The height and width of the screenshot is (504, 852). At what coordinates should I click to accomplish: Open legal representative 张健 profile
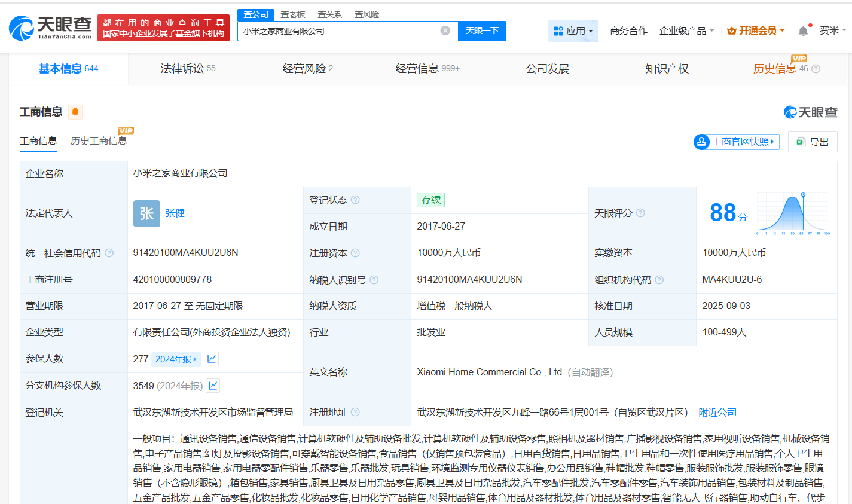coord(175,213)
